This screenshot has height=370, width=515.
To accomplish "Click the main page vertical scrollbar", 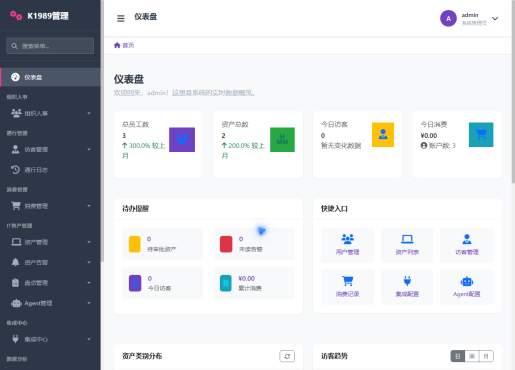I will coord(513,92).
